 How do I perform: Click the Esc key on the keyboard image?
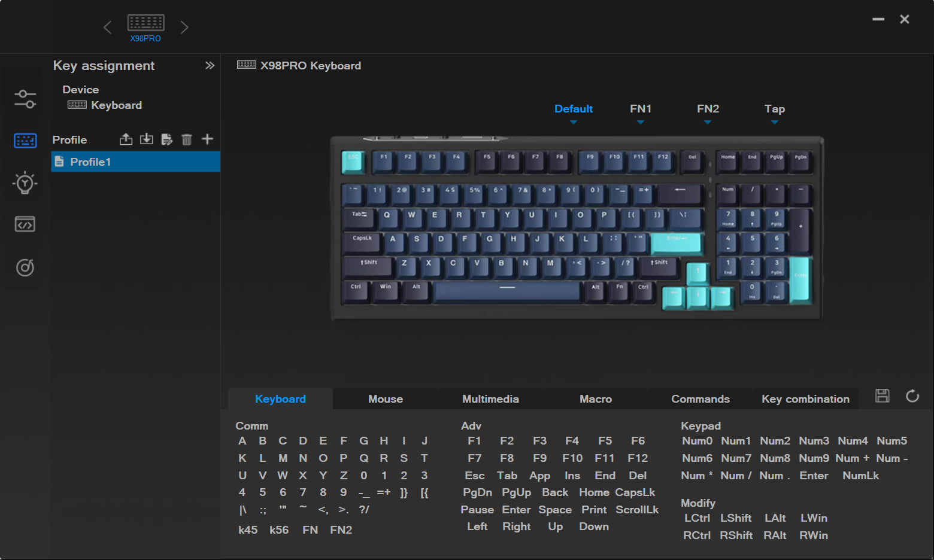pos(353,162)
